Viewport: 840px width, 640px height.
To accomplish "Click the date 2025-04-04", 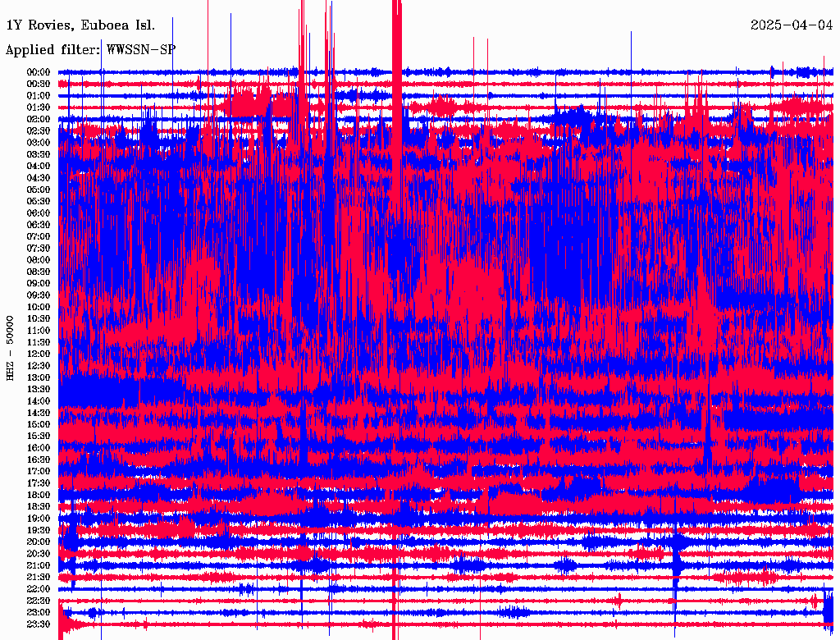I will click(x=792, y=25).
